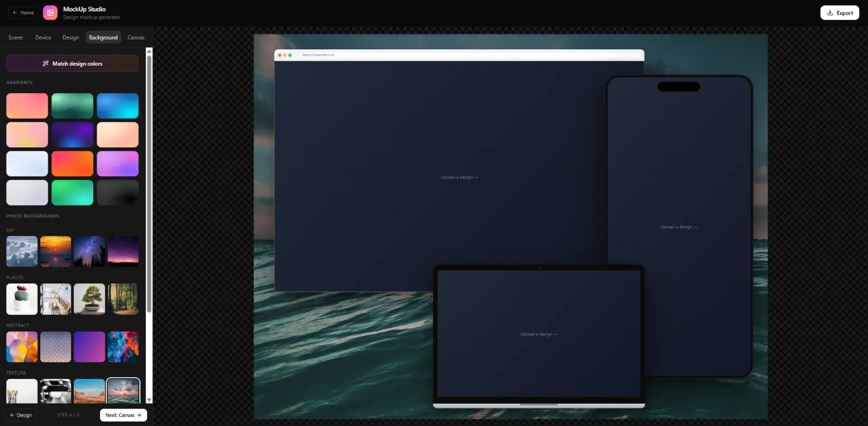Click the Export button
The image size is (868, 426).
point(839,13)
